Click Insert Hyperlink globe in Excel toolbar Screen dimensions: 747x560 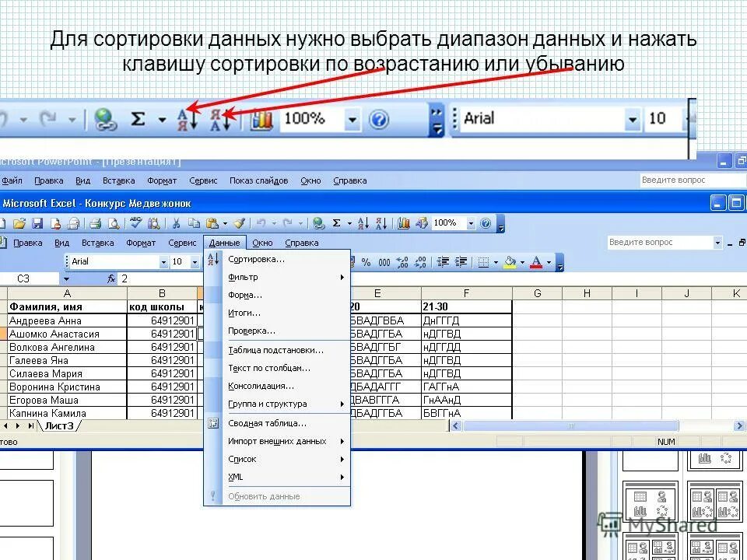[x=319, y=223]
